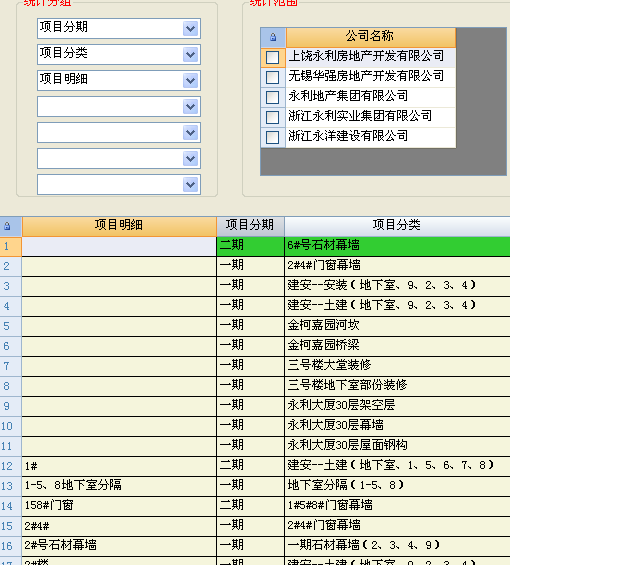Open the 项目明细 grouping dropdown
This screenshot has width=640, height=565.
[x=191, y=81]
